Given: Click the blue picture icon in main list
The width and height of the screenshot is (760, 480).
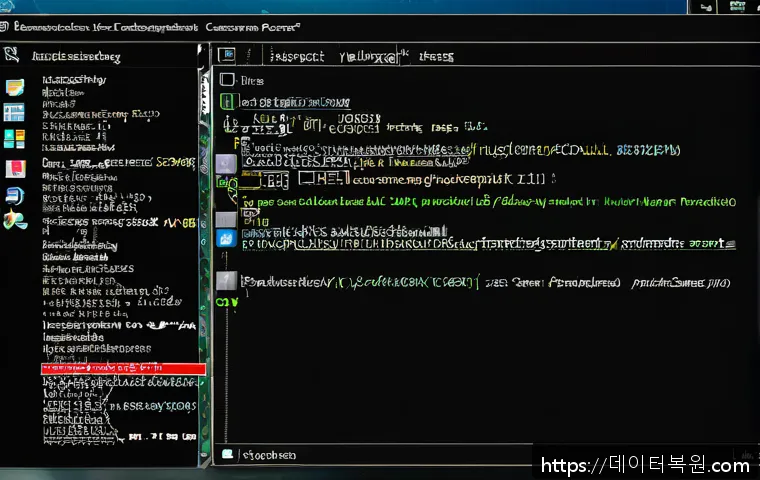Looking at the screenshot, I should click(226, 239).
